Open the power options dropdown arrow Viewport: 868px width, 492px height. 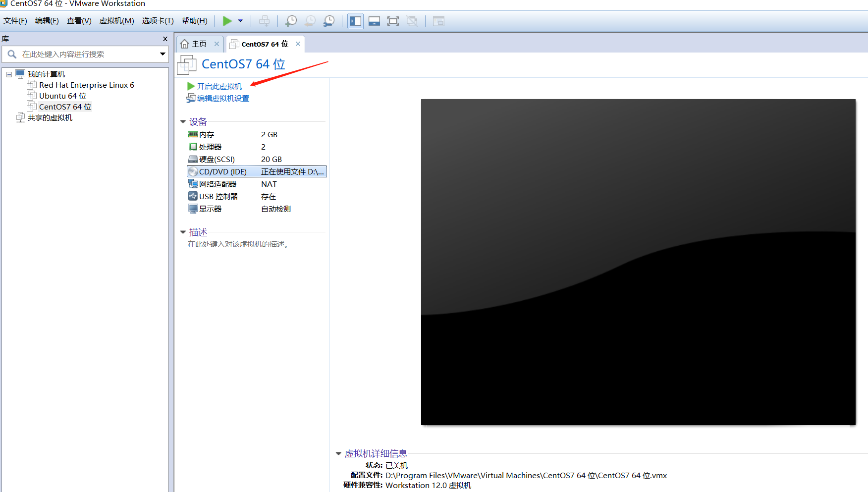click(x=240, y=21)
